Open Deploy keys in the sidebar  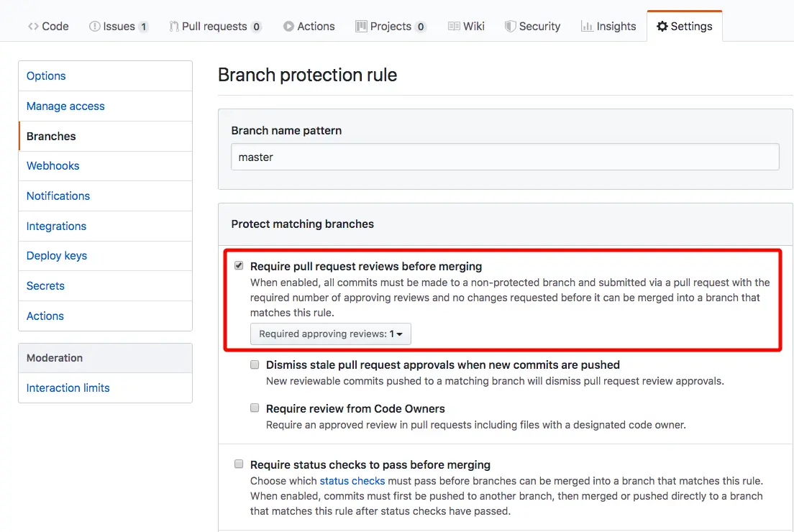pyautogui.click(x=57, y=256)
